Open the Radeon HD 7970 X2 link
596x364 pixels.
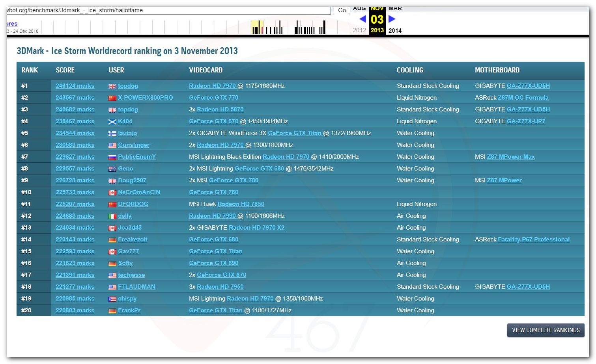click(256, 228)
